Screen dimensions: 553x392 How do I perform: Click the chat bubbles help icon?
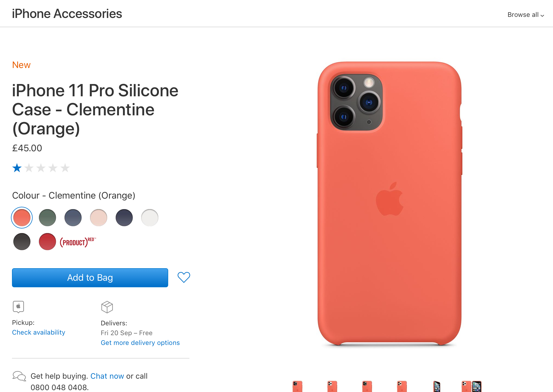point(19,376)
